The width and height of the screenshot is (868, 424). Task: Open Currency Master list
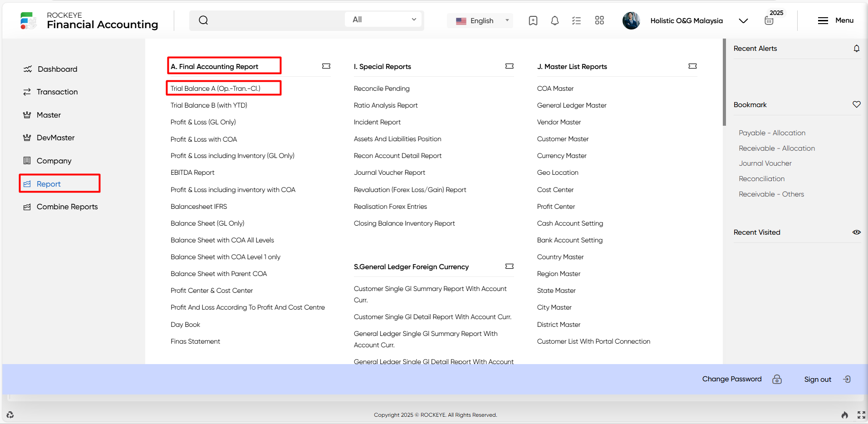(562, 156)
